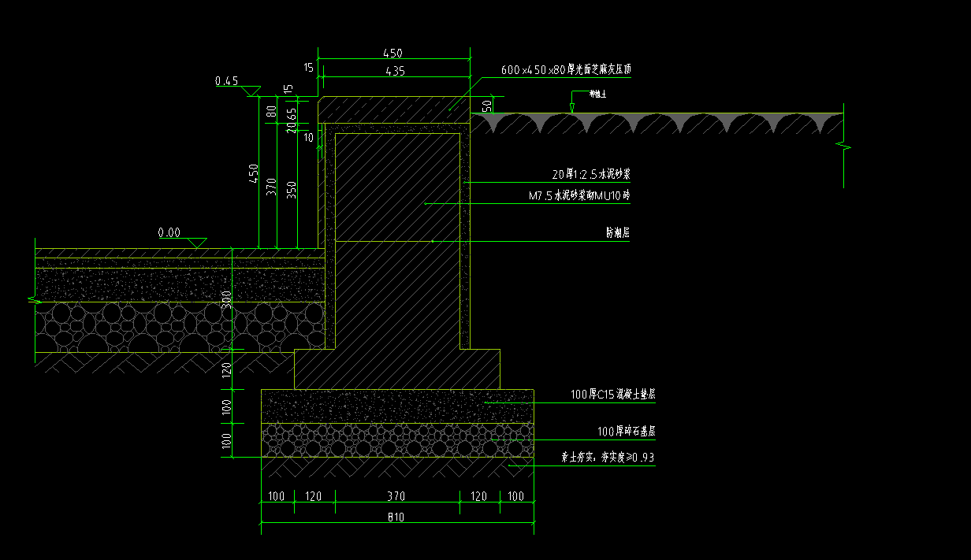Select the small 10 dimension text
The width and height of the screenshot is (971, 560).
pos(309,137)
